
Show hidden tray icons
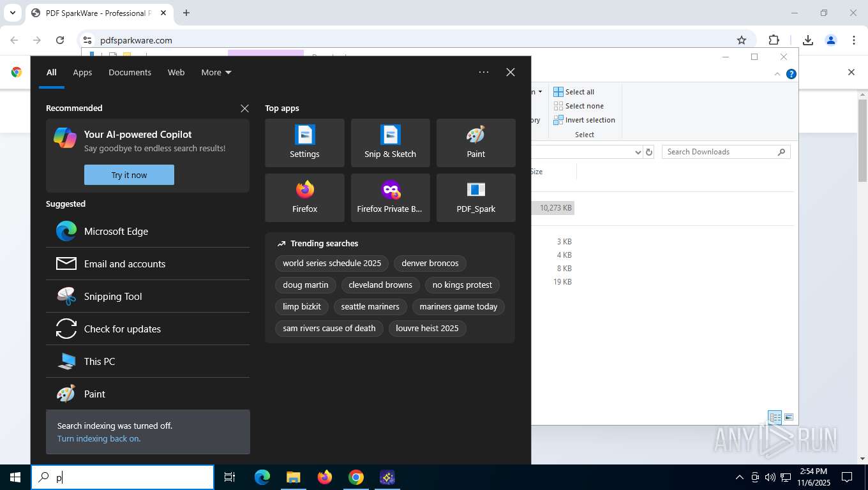pos(740,477)
